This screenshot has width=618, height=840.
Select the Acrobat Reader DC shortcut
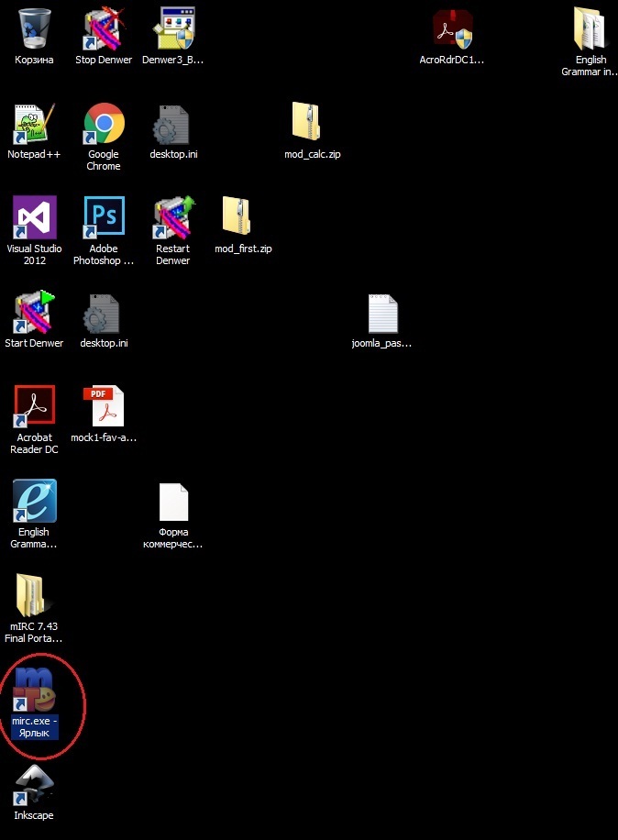click(x=34, y=407)
